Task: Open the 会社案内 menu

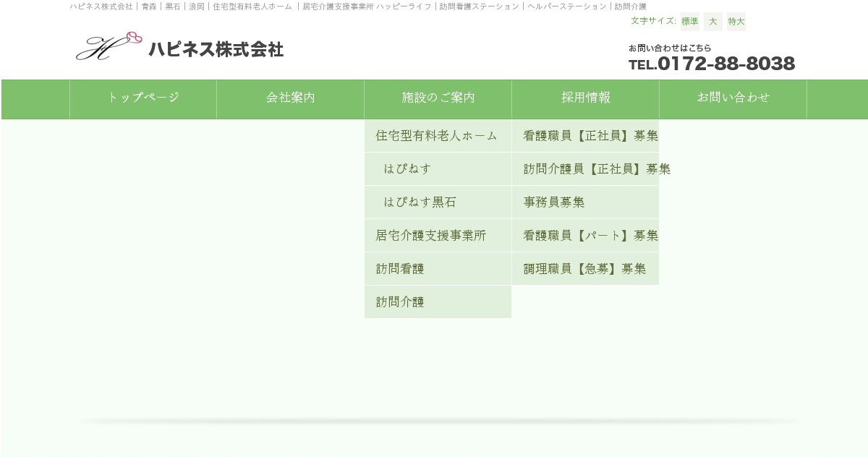Action: (291, 98)
